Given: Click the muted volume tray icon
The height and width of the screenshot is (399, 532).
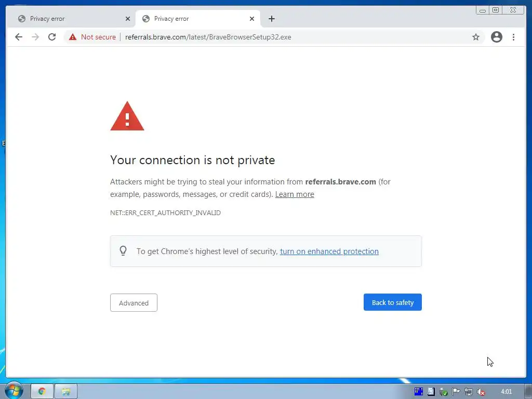Looking at the screenshot, I should tap(481, 392).
